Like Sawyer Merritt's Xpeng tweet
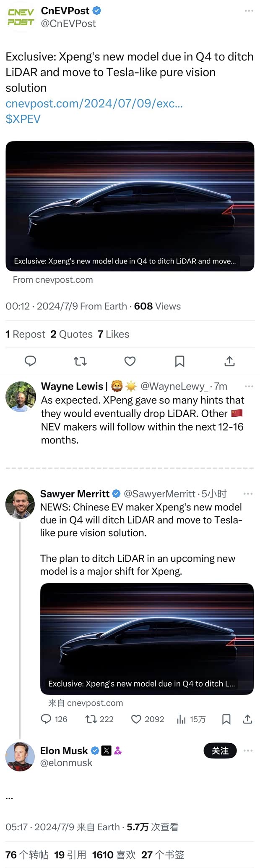This screenshot has width=260, height=868. click(136, 719)
